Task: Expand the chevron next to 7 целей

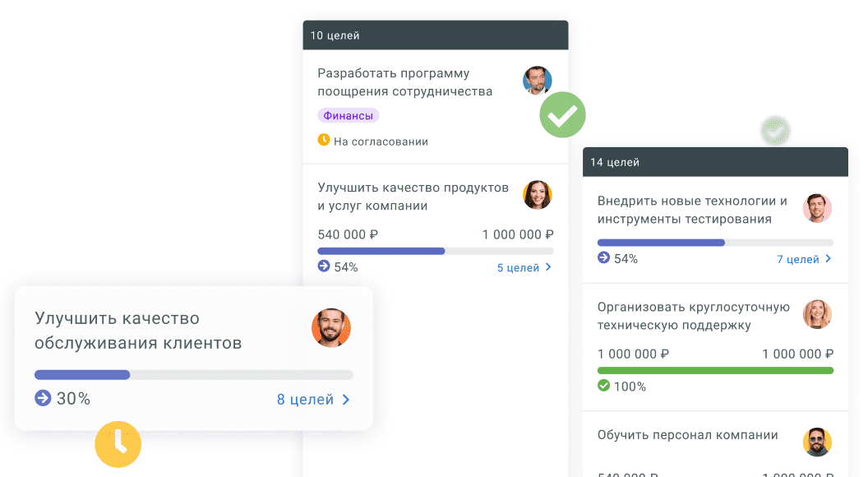Action: point(829,259)
